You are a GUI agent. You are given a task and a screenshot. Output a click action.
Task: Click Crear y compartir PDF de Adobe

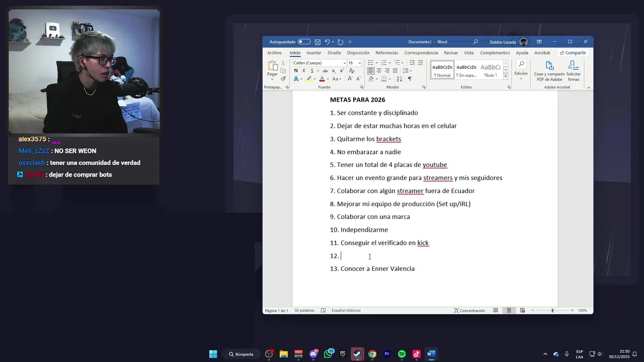(549, 71)
